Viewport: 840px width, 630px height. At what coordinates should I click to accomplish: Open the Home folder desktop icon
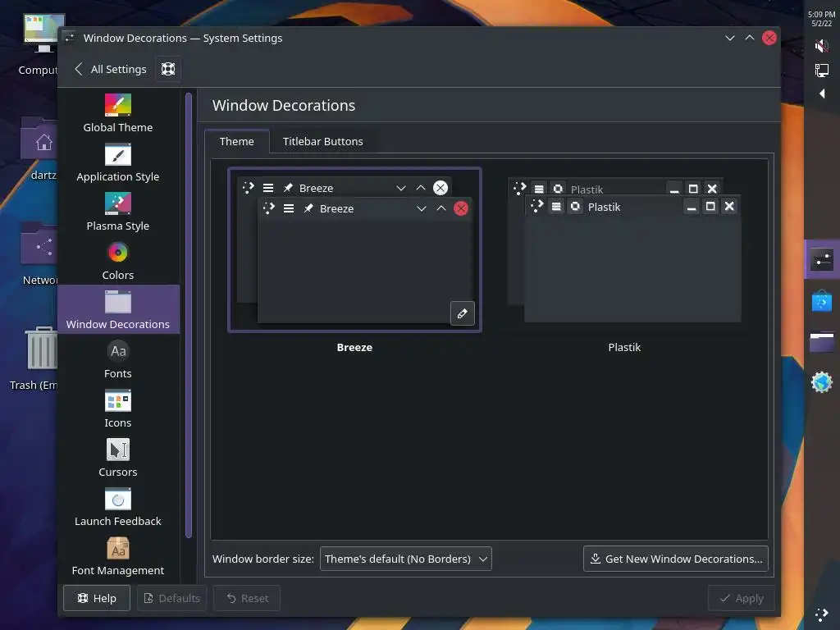pyautogui.click(x=39, y=149)
